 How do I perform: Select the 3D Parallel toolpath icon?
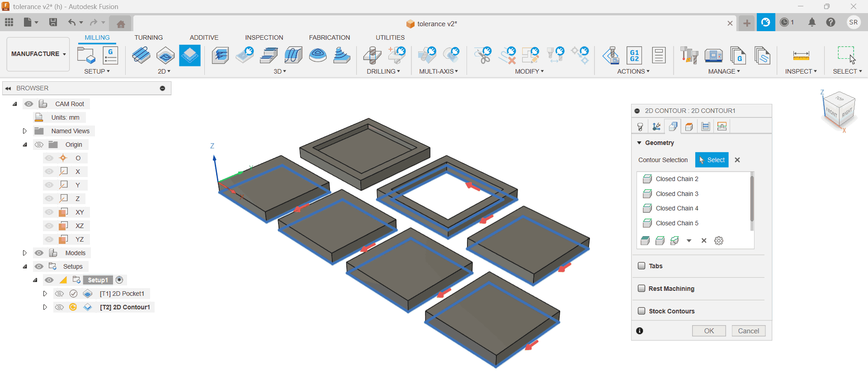pyautogui.click(x=269, y=56)
